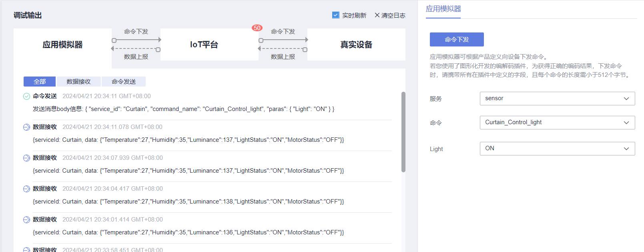
Task: Click the 发送消息body信息 log message text
Action: point(183,109)
